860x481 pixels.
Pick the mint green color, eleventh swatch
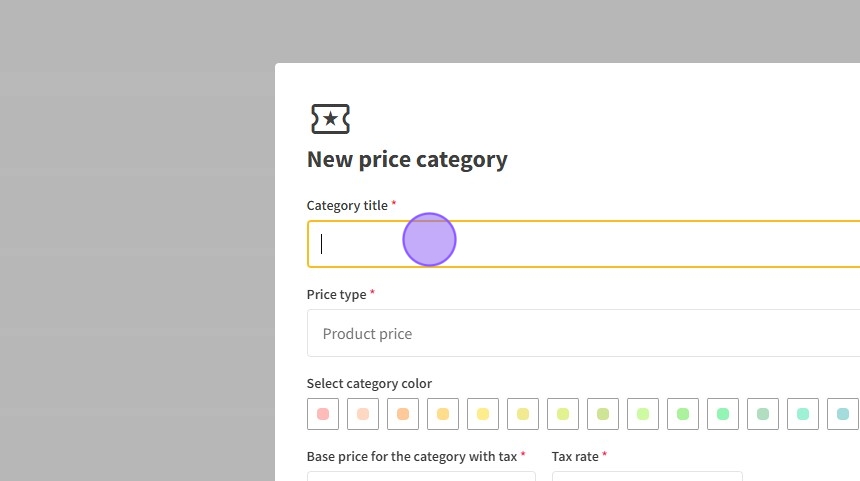pyautogui.click(x=723, y=414)
